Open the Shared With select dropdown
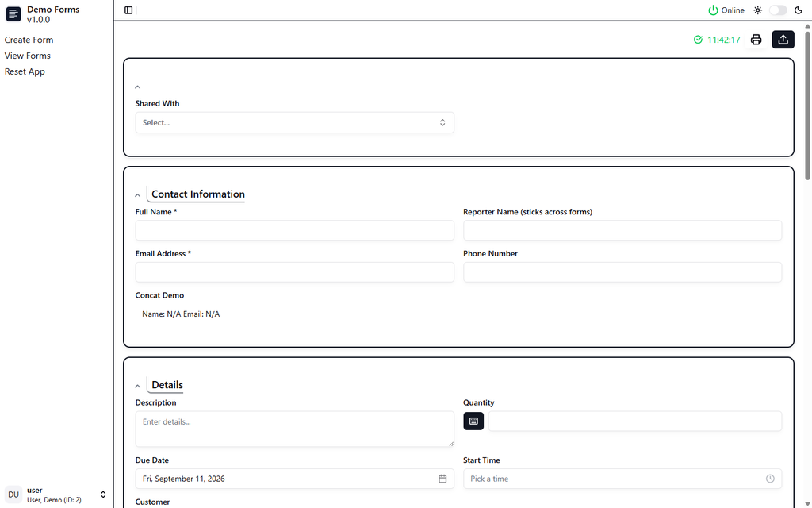This screenshot has width=812, height=508. (295, 123)
